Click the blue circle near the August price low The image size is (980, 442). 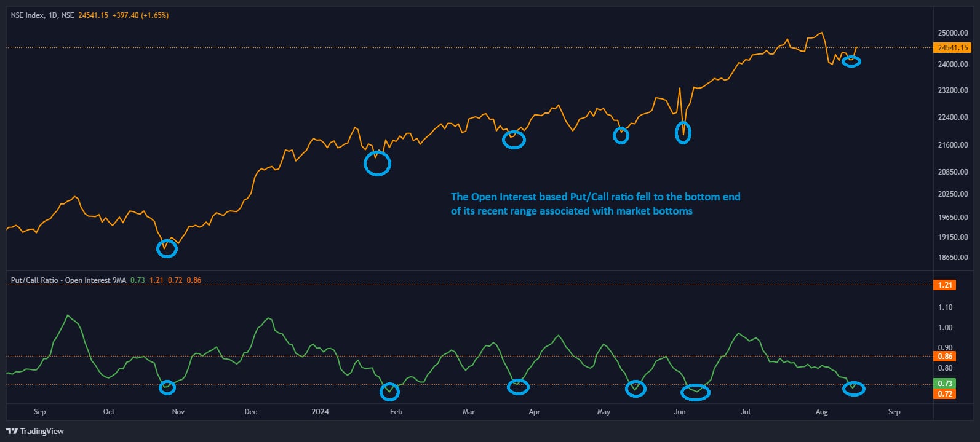pyautogui.click(x=851, y=61)
